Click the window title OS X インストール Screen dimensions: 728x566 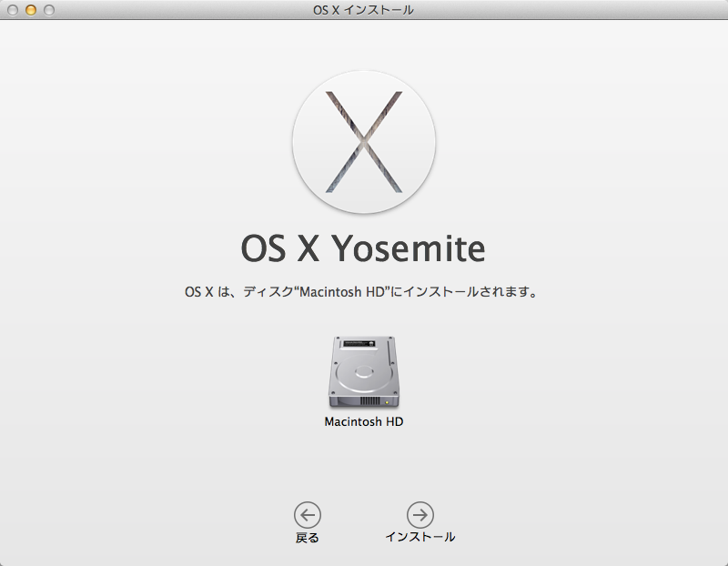363,10
